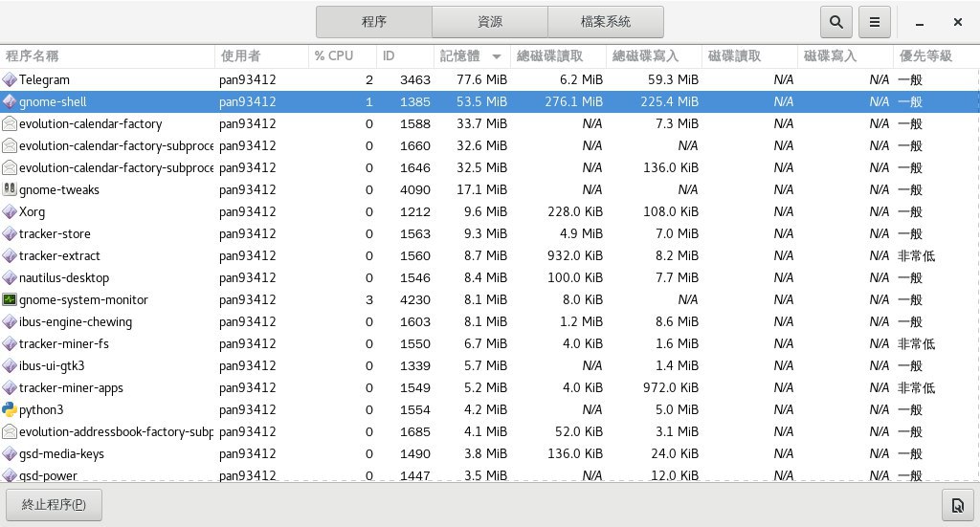Click process ID 3463
This screenshot has height=527, width=980.
(415, 80)
